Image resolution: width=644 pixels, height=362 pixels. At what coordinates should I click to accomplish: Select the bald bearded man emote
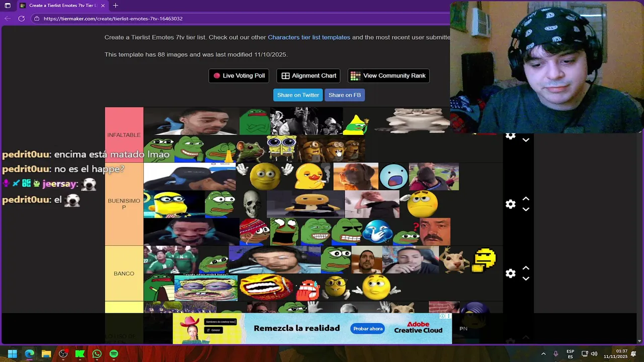[366, 259]
